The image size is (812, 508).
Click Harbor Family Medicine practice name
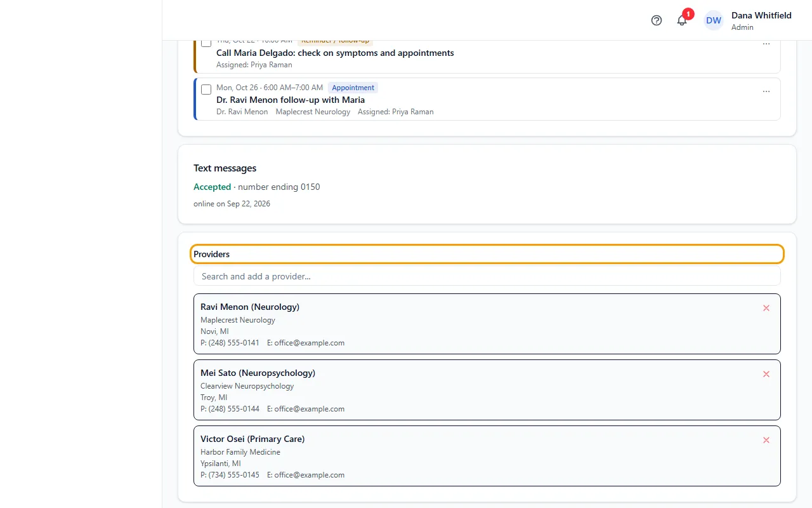[240, 452]
